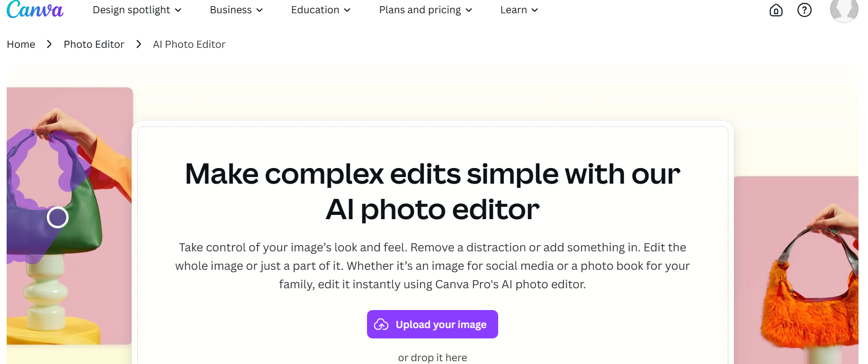
Task: Click the breadcrumb arrow after Home
Action: tap(49, 44)
